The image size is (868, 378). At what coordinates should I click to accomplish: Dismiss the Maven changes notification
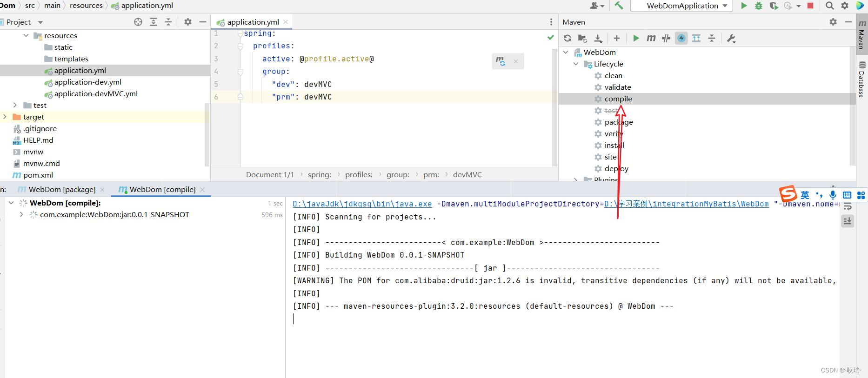coord(516,61)
